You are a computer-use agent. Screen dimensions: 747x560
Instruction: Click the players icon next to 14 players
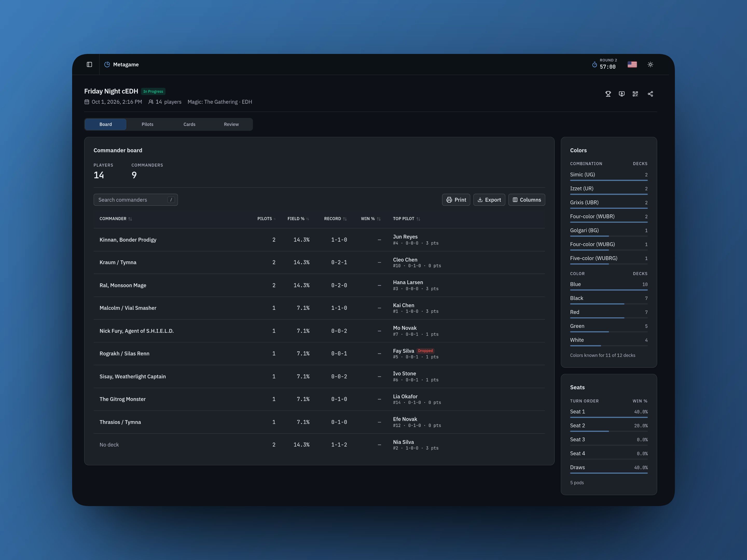tap(151, 102)
